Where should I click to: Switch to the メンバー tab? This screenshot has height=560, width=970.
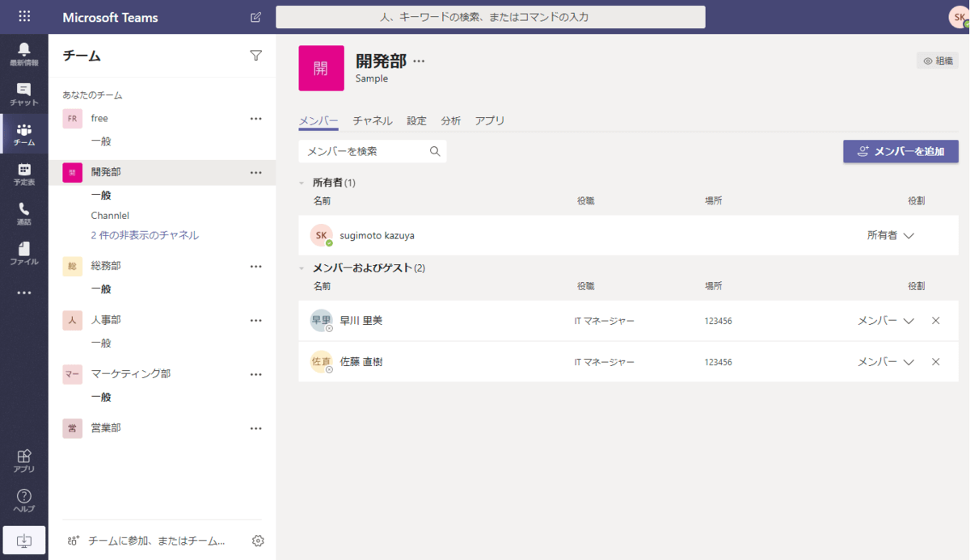318,120
